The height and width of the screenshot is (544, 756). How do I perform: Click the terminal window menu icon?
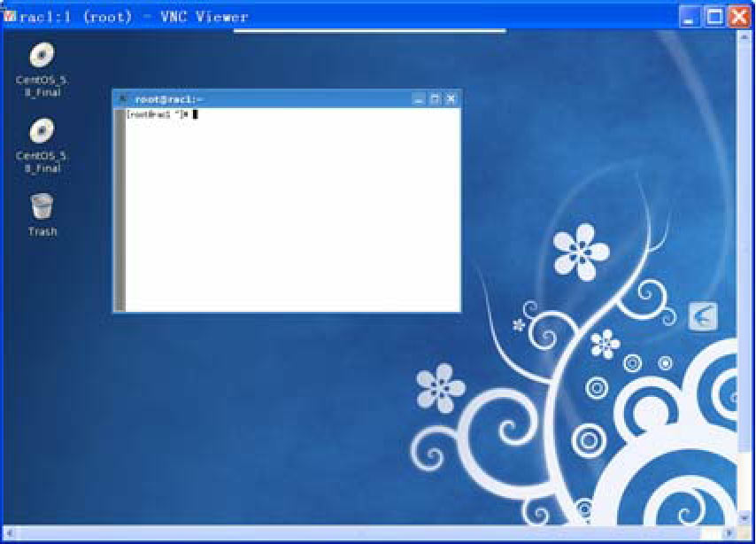123,99
